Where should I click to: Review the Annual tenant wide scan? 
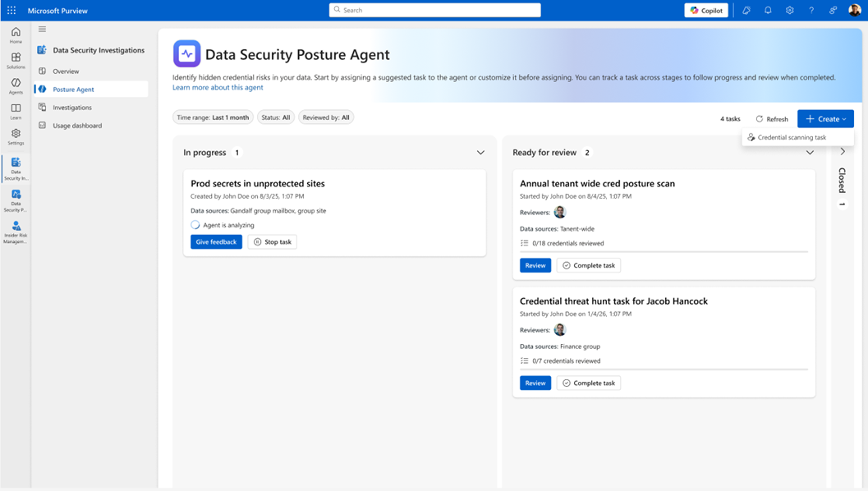point(535,266)
